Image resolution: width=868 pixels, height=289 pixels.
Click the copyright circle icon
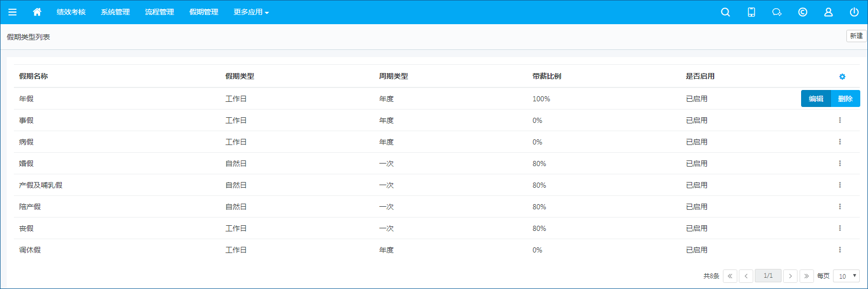pos(803,12)
